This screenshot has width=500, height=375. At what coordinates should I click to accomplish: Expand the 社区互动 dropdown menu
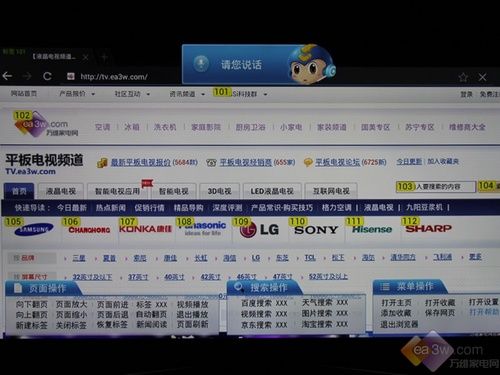pyautogui.click(x=132, y=94)
